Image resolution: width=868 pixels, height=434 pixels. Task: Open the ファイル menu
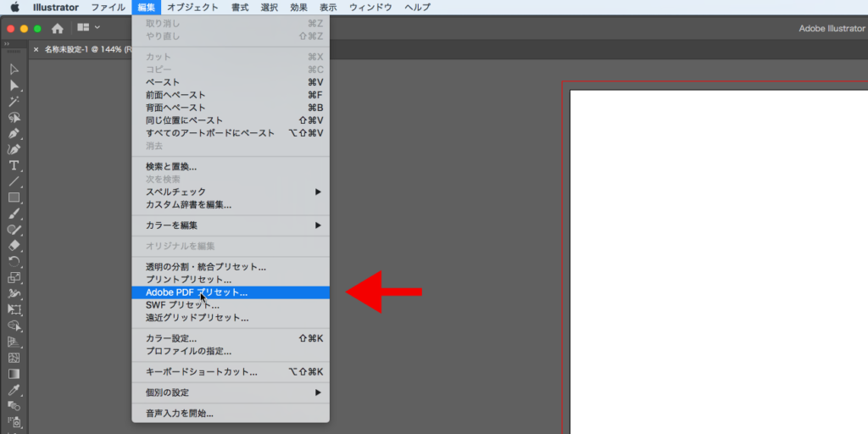coord(108,7)
